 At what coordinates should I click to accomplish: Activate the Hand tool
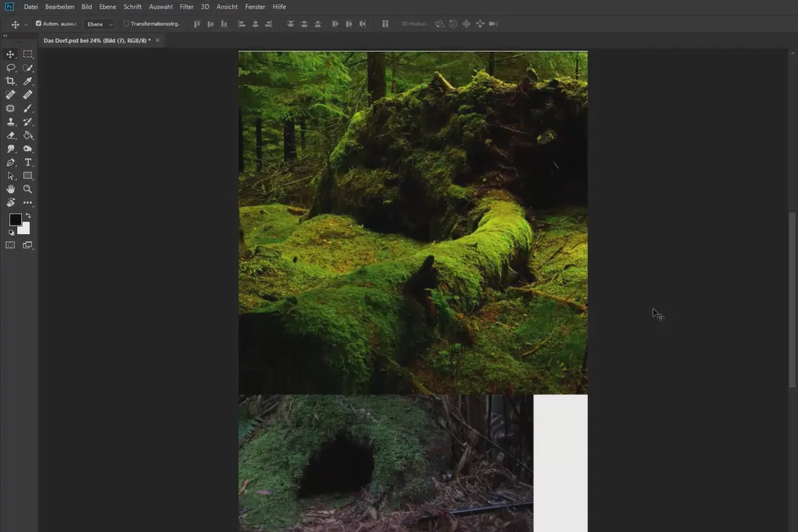click(11, 190)
